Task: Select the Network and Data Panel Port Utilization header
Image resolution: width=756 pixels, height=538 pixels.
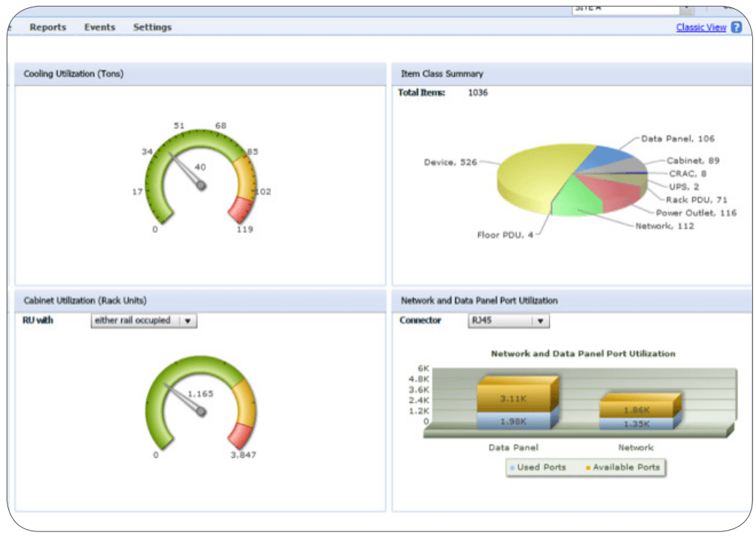Action: coord(572,301)
